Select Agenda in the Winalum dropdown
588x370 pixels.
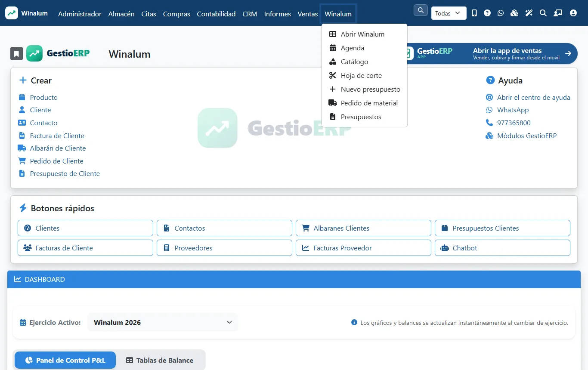click(364, 48)
